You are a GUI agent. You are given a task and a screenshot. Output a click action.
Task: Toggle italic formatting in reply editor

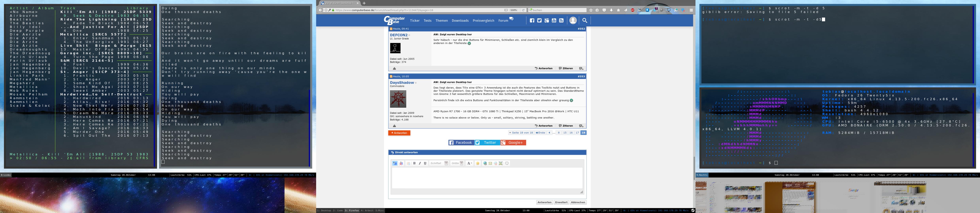pos(420,163)
